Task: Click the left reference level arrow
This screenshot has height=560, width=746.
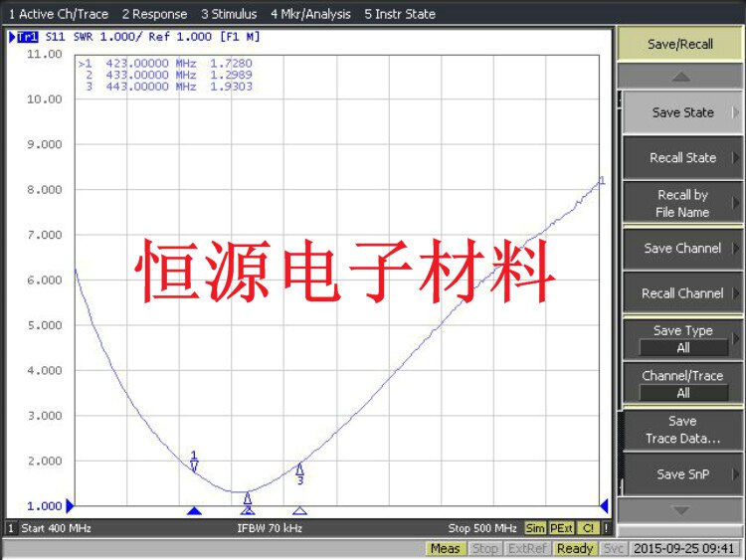Action: (70, 505)
